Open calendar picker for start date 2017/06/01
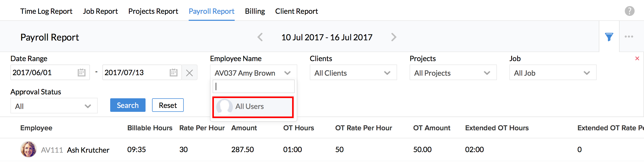This screenshot has width=644, height=168. pyautogui.click(x=82, y=72)
